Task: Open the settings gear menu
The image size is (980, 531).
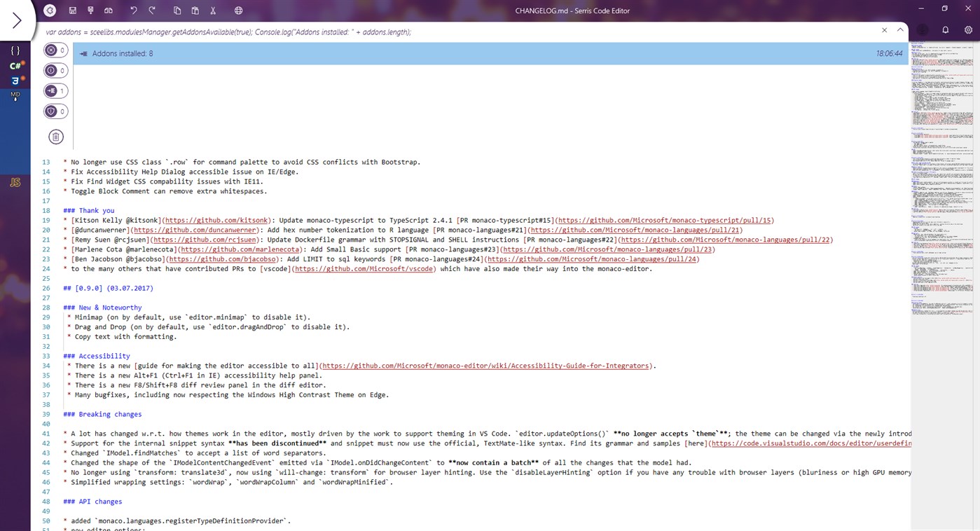Action: [969, 30]
